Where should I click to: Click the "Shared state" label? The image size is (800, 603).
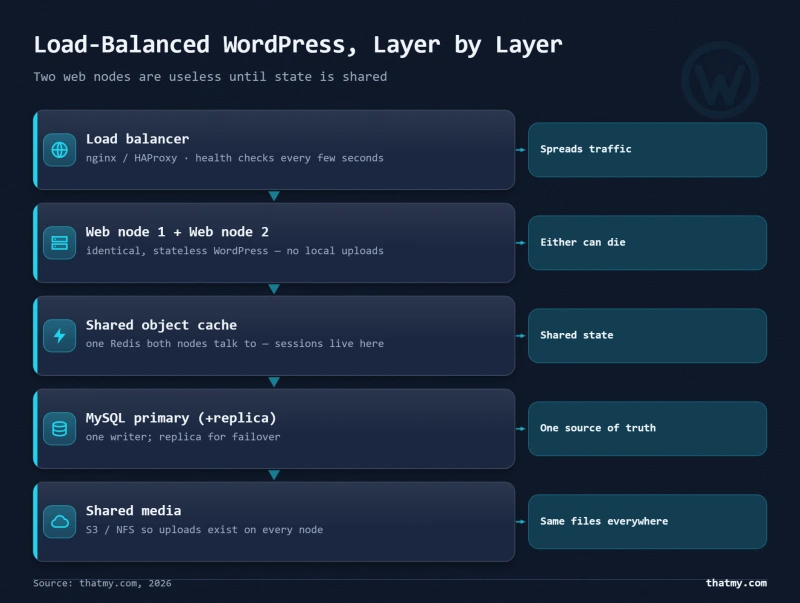(577, 335)
